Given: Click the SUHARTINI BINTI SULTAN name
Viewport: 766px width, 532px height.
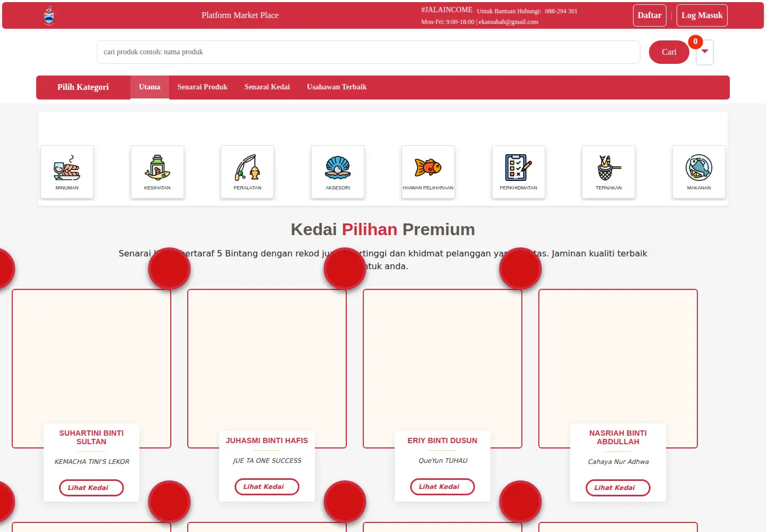Looking at the screenshot, I should (x=91, y=437).
